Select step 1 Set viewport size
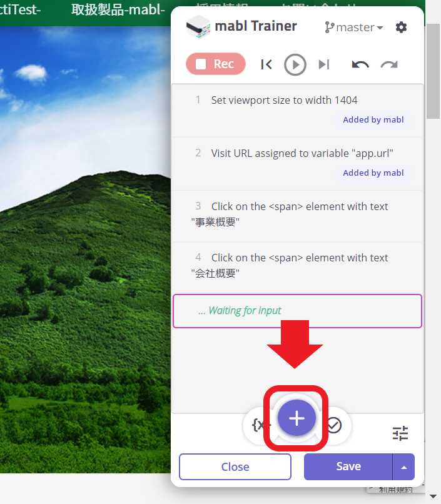Image resolution: width=441 pixels, height=504 pixels. click(x=298, y=111)
